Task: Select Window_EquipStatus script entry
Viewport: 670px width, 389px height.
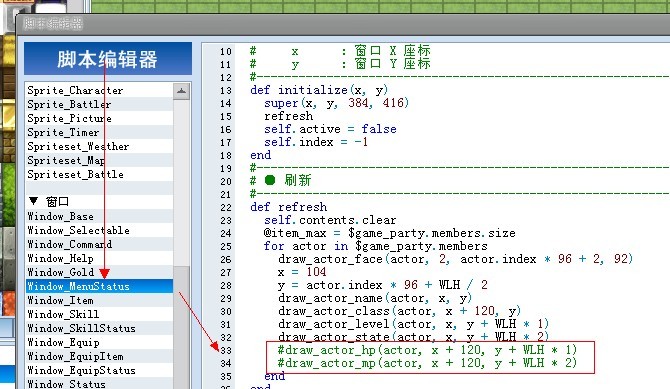Action: [x=99, y=371]
